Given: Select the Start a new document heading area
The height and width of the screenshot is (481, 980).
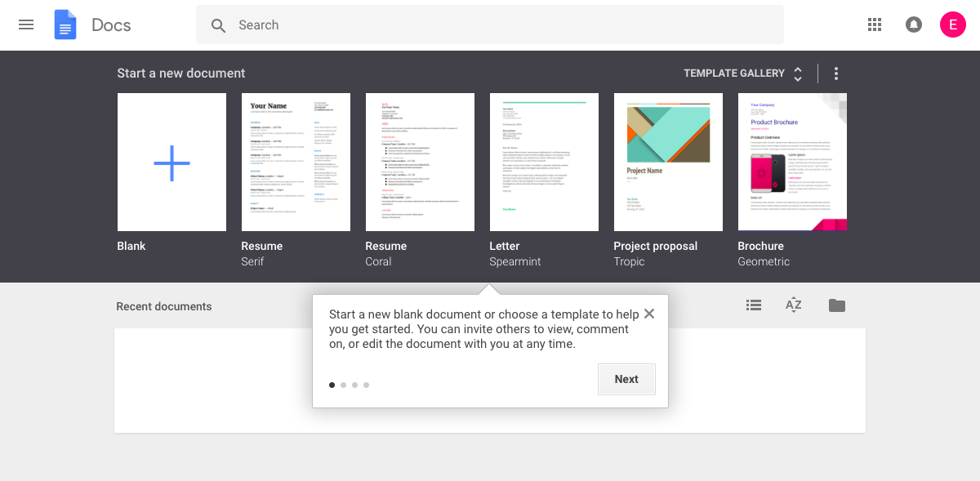Looking at the screenshot, I should (180, 73).
